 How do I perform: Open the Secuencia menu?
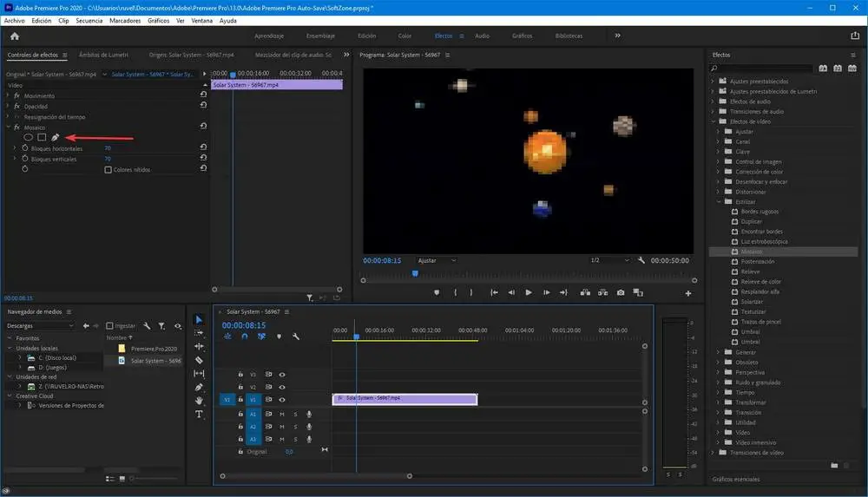pyautogui.click(x=89, y=20)
